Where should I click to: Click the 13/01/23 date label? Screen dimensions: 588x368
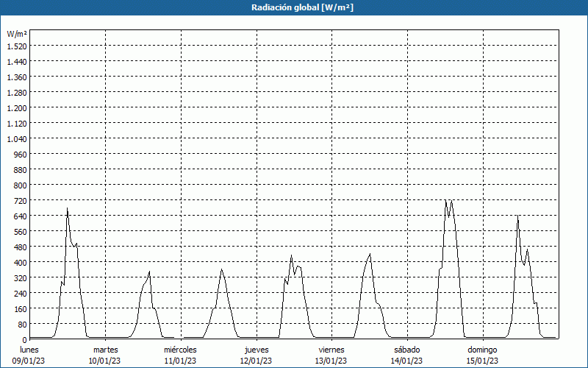pos(331,361)
